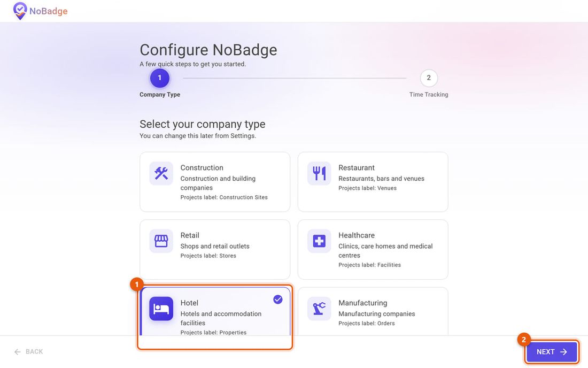Click the Retail storefront icon
The image size is (588, 368).
pyautogui.click(x=161, y=241)
